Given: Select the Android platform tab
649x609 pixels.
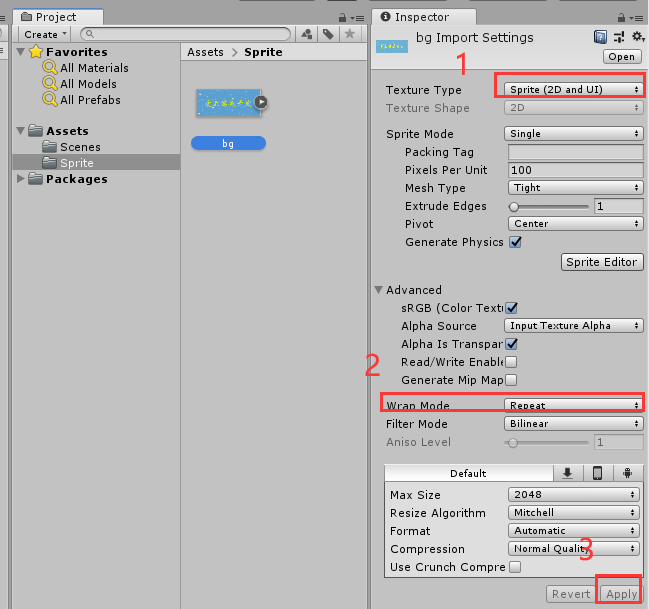Looking at the screenshot, I should click(628, 473).
